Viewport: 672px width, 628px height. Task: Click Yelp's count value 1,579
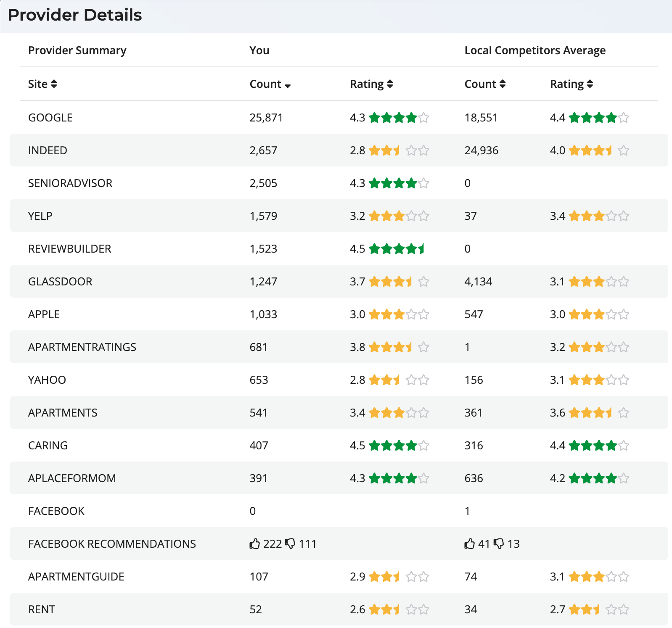[264, 216]
